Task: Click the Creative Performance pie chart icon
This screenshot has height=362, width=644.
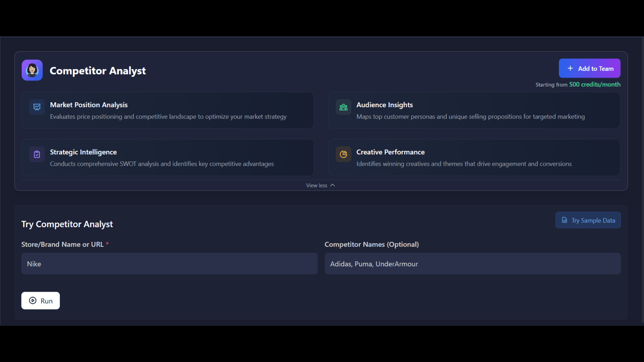Action: point(343,154)
